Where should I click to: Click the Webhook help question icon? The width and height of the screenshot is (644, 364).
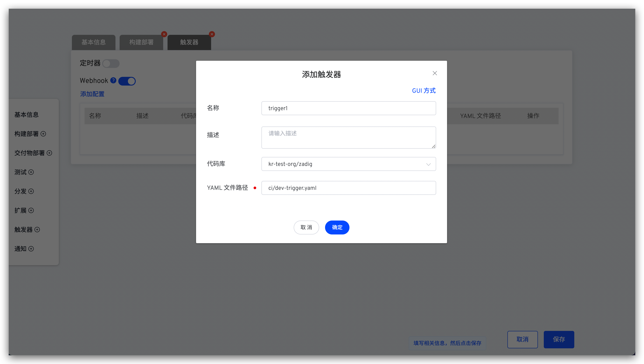tap(113, 80)
